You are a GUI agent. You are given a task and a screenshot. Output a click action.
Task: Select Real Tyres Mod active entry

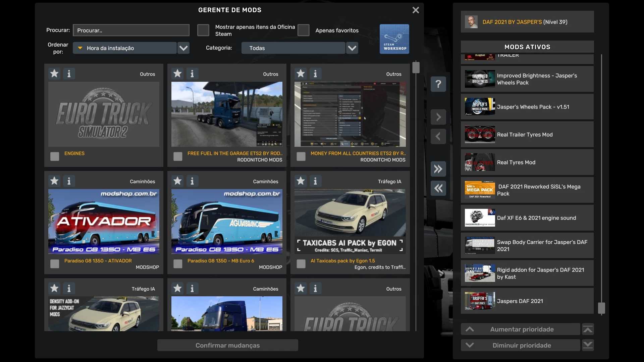tap(527, 162)
